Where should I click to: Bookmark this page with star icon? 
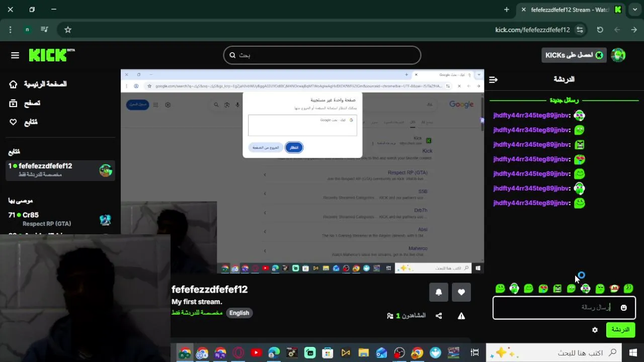coord(68,30)
